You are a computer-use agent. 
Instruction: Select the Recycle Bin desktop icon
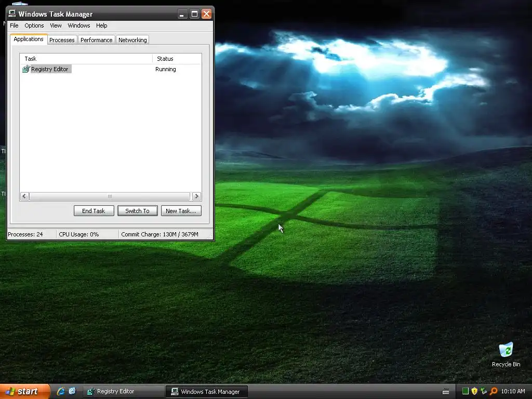pyautogui.click(x=506, y=355)
